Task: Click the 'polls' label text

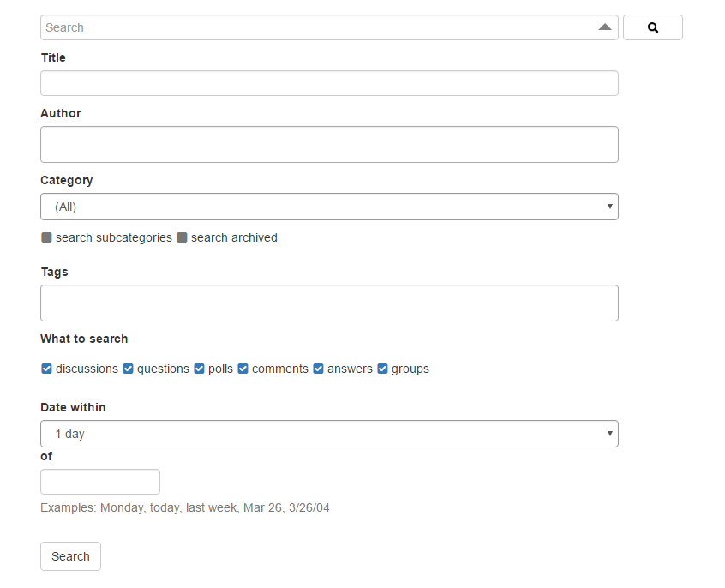Action: pos(220,369)
